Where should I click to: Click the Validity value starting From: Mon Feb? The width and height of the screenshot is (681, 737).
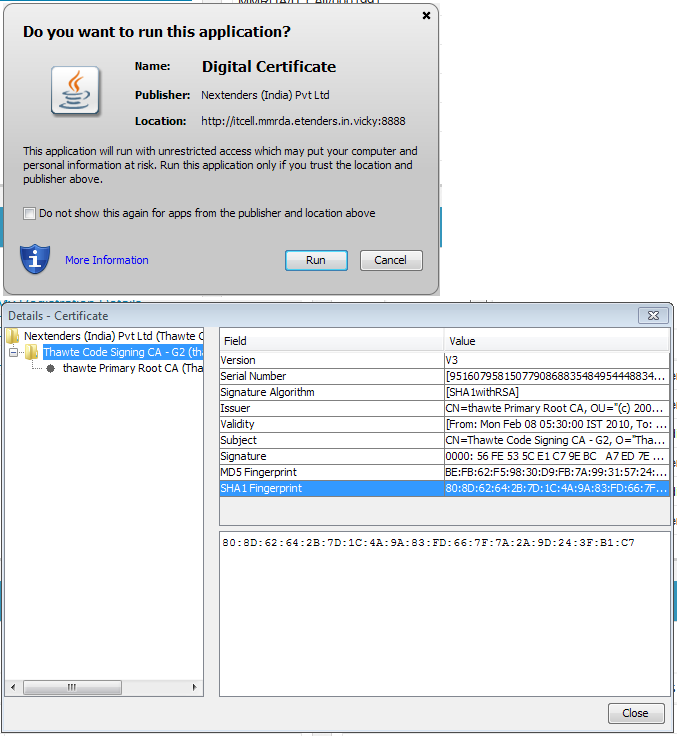coord(557,424)
